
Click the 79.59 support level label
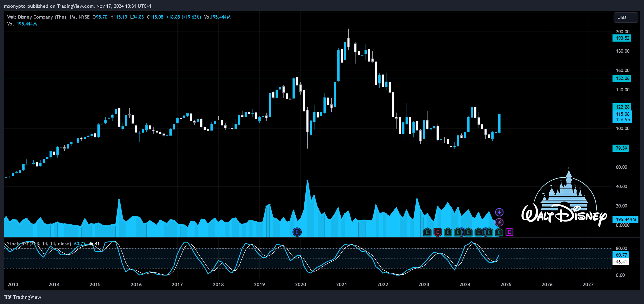(x=621, y=148)
